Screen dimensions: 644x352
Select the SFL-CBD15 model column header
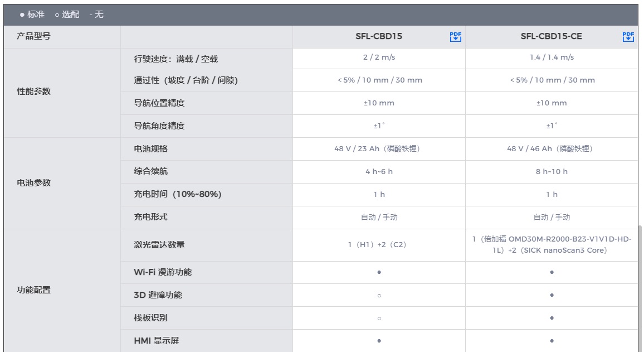point(379,37)
